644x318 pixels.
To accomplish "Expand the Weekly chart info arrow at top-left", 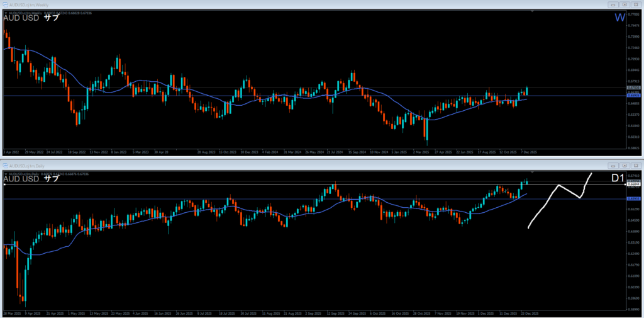I will [6, 13].
